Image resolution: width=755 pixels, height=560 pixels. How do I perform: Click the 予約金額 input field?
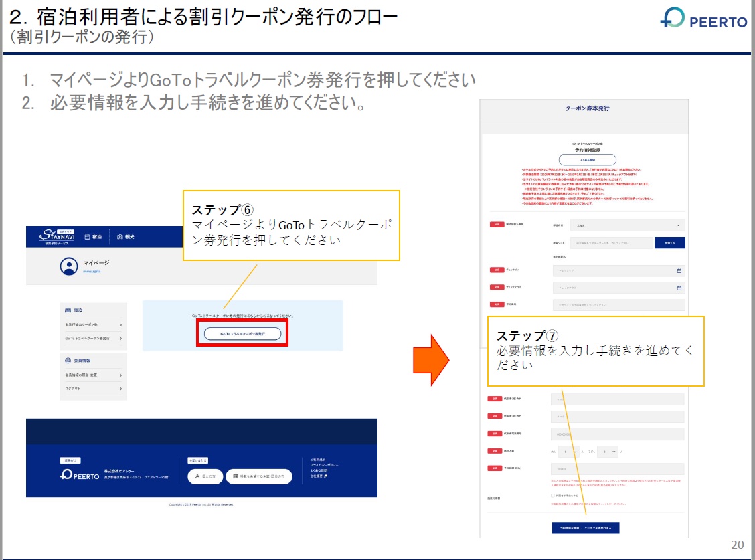coord(617,469)
